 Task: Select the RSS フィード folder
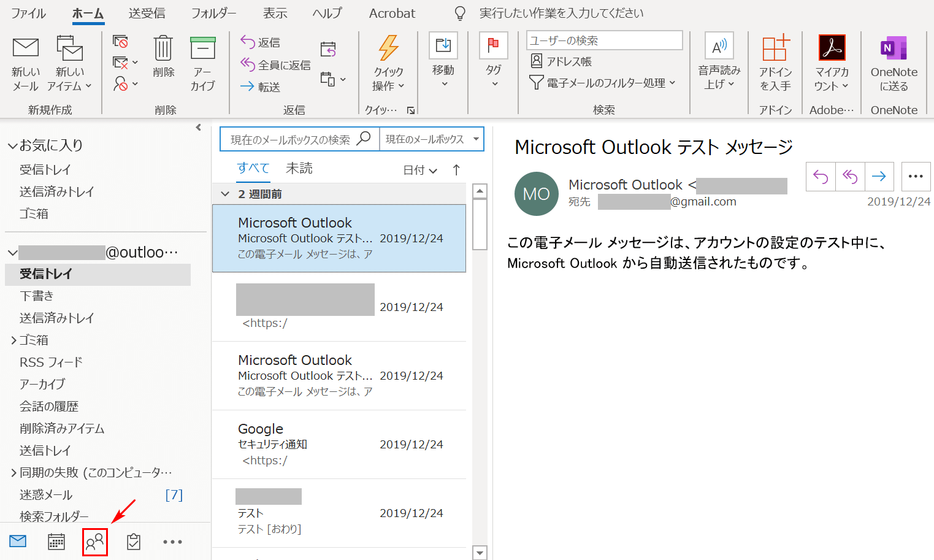point(51,362)
